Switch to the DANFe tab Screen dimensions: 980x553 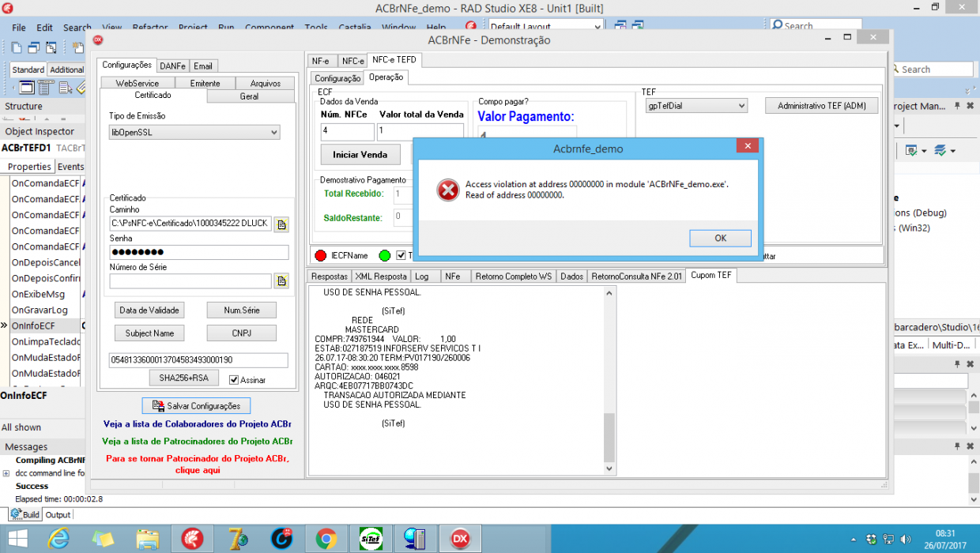coord(172,66)
